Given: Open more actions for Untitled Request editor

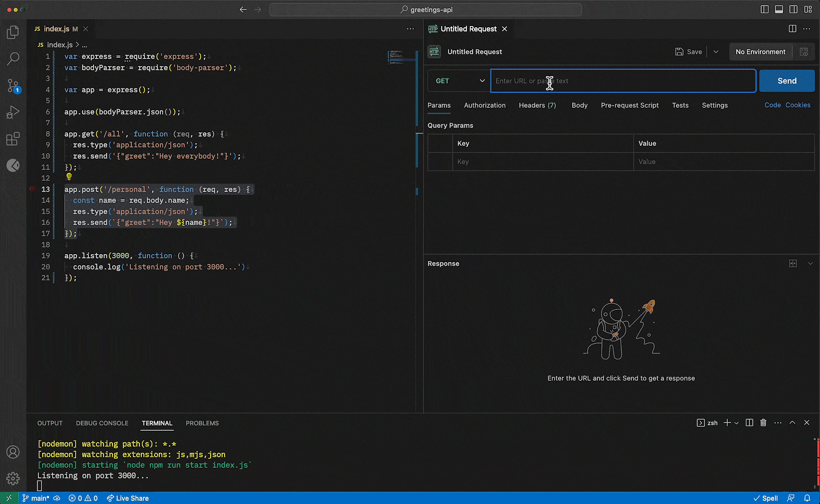Looking at the screenshot, I should coord(807,29).
